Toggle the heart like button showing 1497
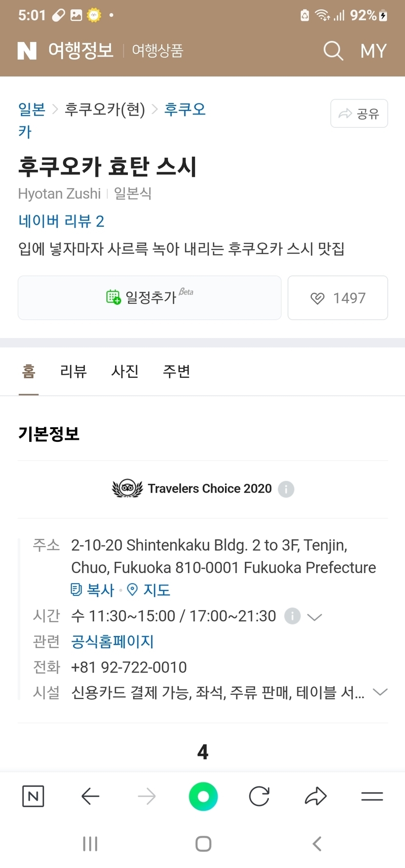Viewport: 405px width, 868px height. [338, 298]
